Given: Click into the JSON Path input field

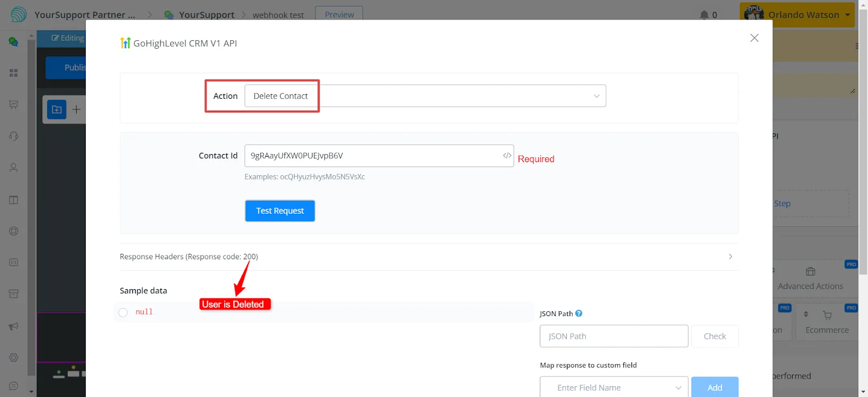Looking at the screenshot, I should 614,336.
